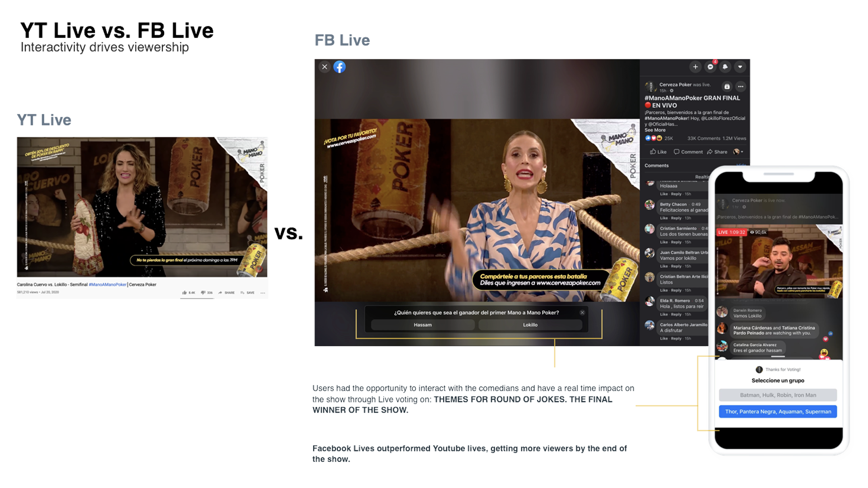Click the YouTube SAVE button

247,293
